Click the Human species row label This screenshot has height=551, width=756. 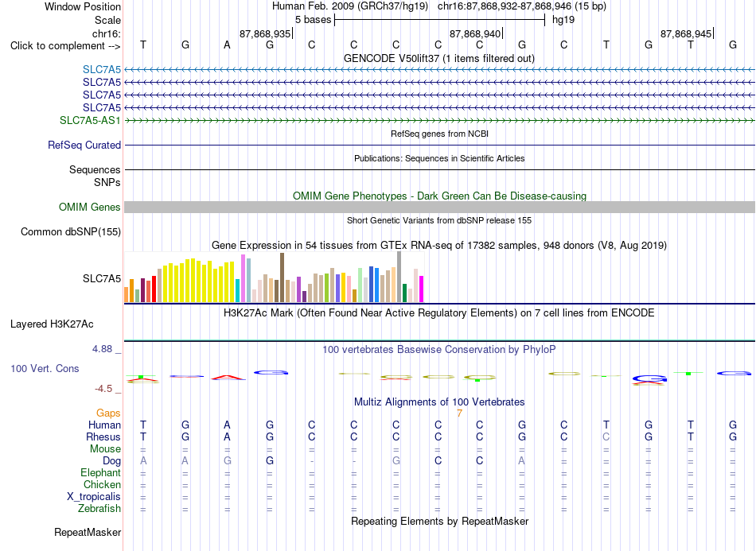tap(104, 425)
